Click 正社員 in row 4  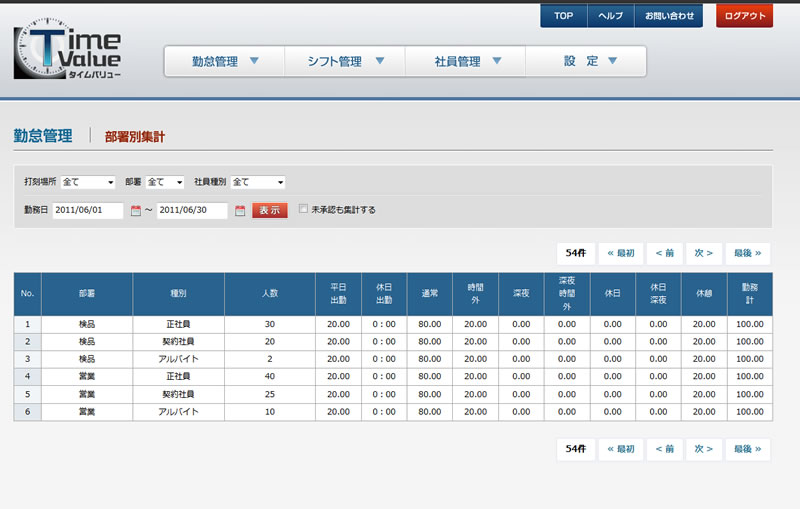pyautogui.click(x=178, y=376)
